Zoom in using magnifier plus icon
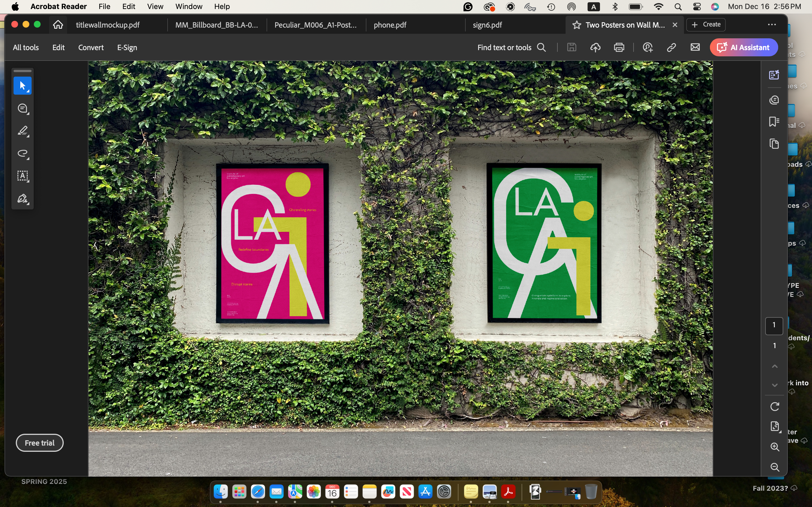 [775, 447]
